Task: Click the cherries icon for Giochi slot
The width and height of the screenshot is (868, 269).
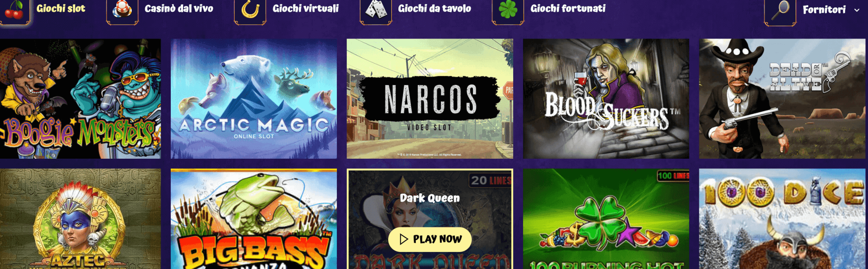Action: coord(14,10)
